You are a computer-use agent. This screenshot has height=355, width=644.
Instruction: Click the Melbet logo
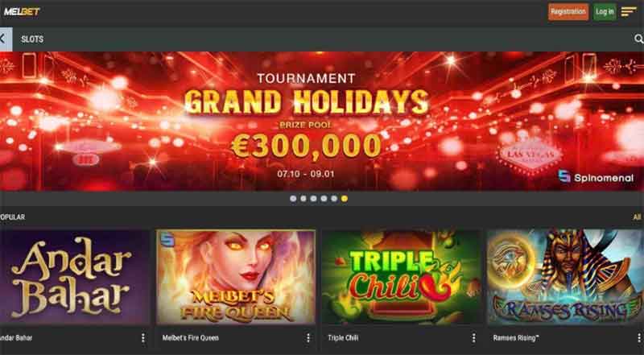coord(22,11)
